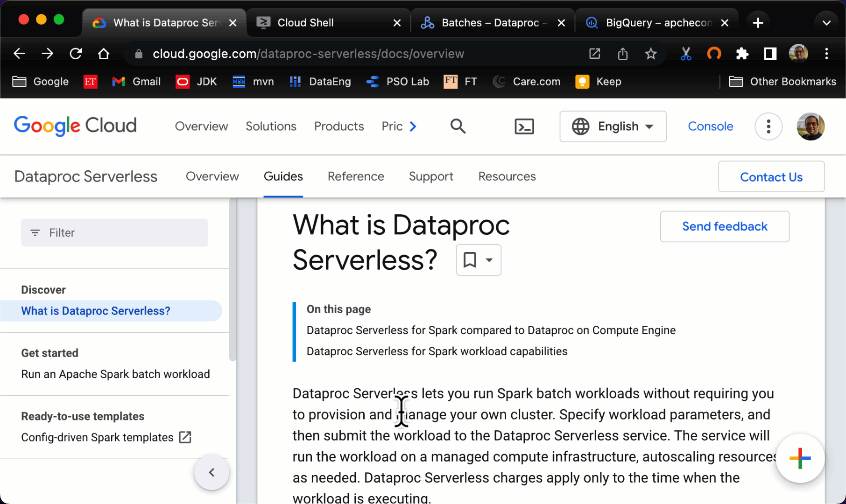The image size is (846, 504).
Task: Jump to compared to Dataproc on Compute Engine
Action: [x=491, y=330]
